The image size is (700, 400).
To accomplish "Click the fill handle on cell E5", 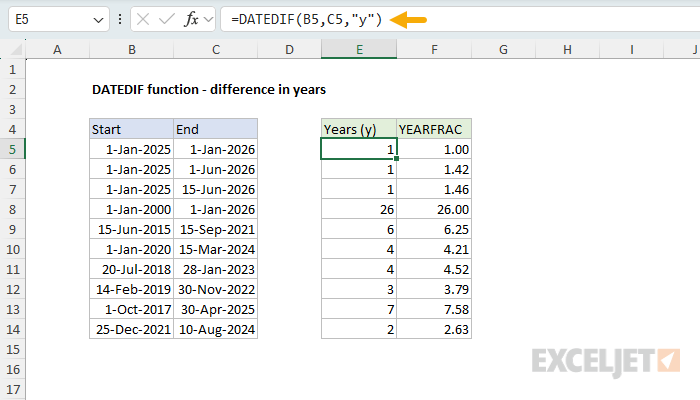I will pyautogui.click(x=396, y=158).
